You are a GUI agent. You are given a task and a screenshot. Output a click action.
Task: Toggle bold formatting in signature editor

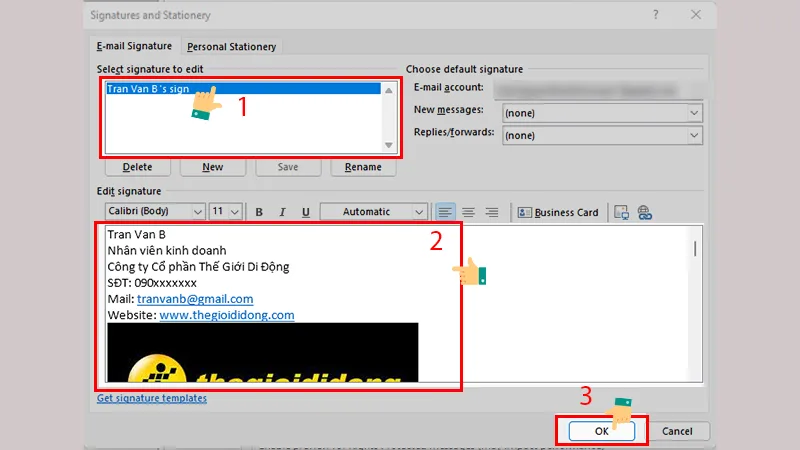[x=259, y=212]
